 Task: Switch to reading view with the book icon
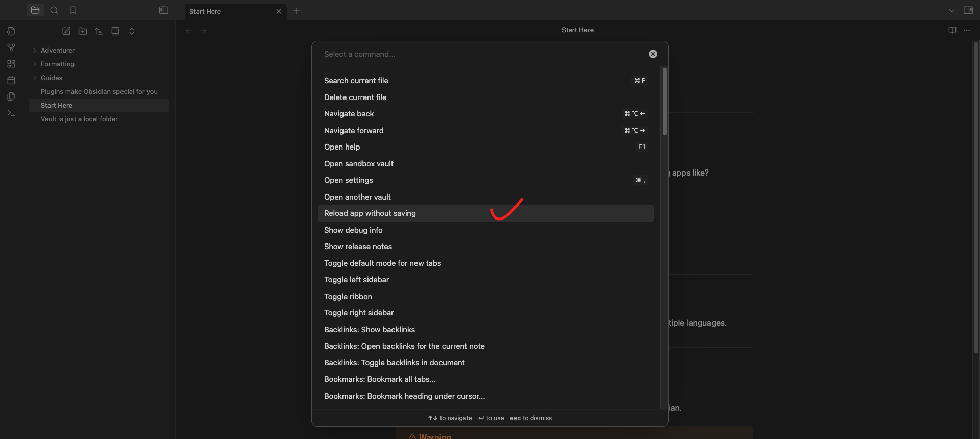[x=952, y=30]
